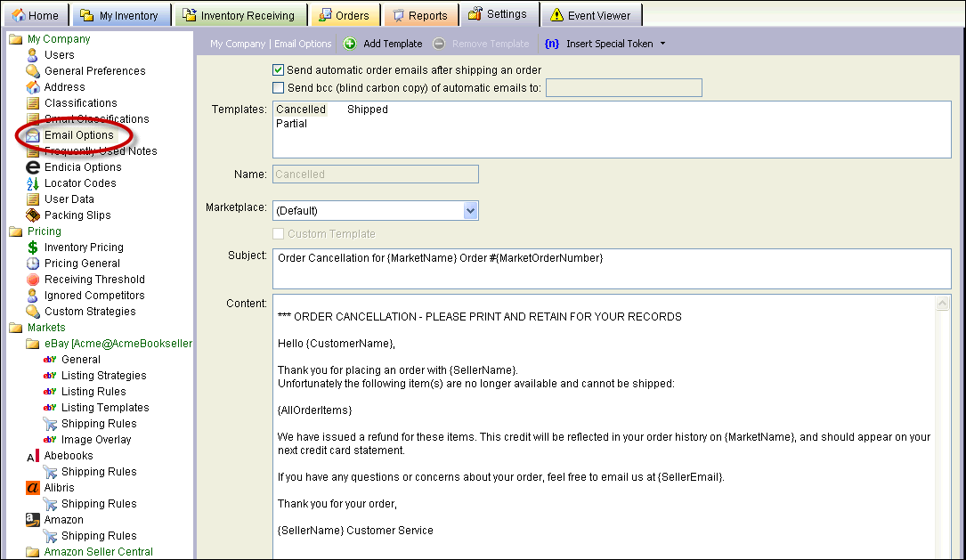This screenshot has width=966, height=560.
Task: Click the Add Template button label
Action: (393, 44)
